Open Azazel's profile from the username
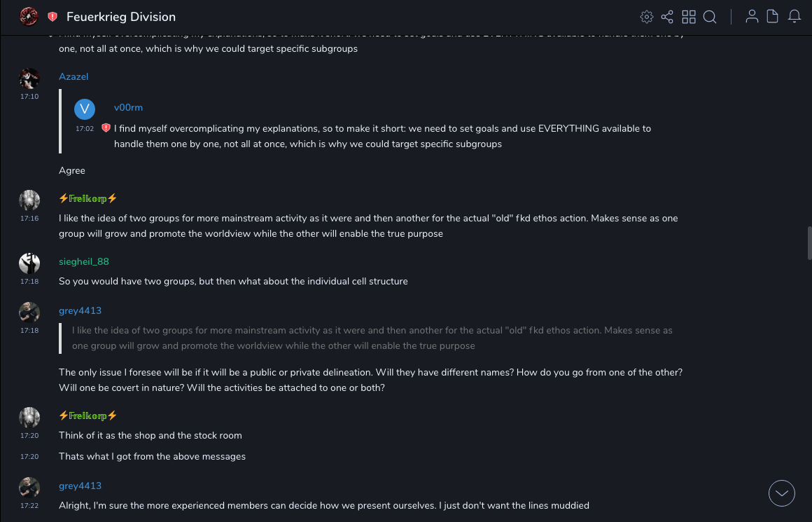Viewport: 812px width, 522px height. coord(73,76)
